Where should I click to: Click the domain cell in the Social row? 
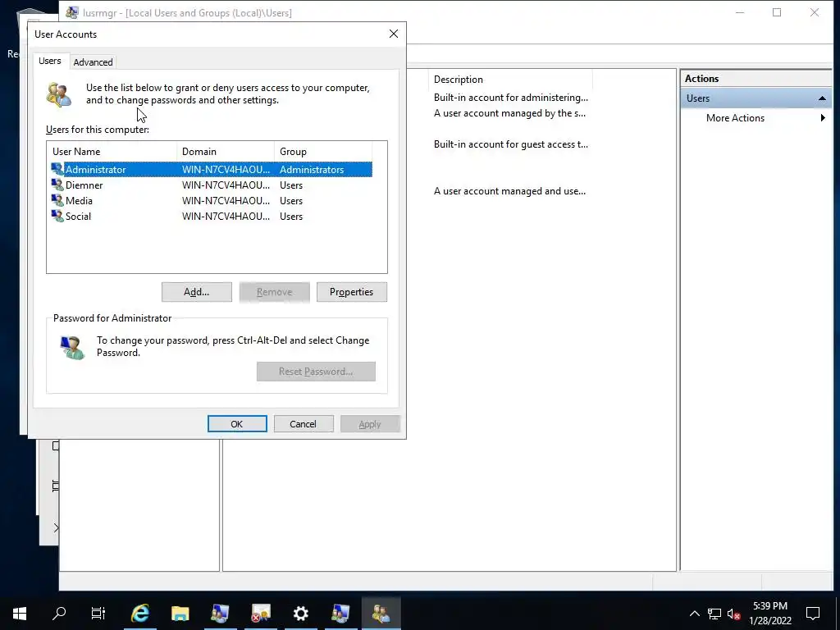click(x=226, y=216)
